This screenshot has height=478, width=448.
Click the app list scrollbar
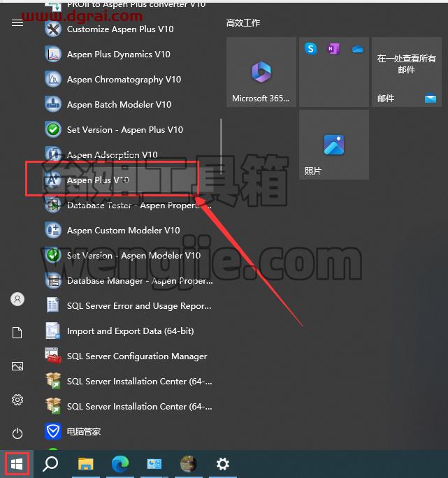point(221,146)
